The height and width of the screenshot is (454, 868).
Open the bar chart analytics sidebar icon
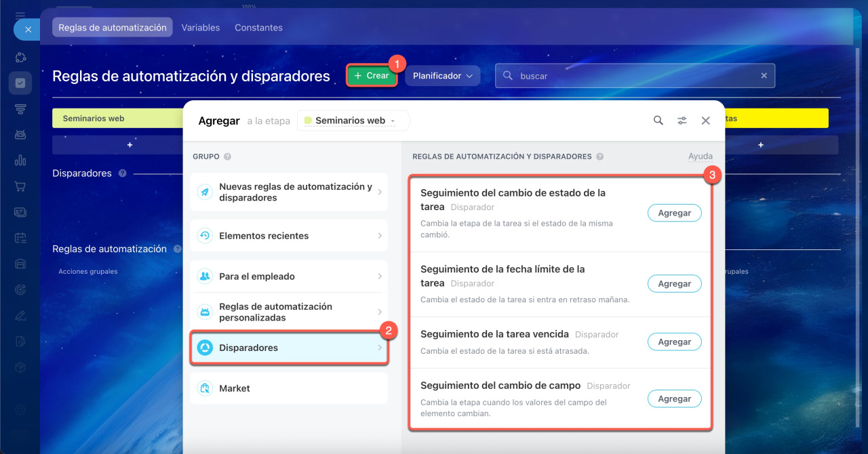click(20, 161)
